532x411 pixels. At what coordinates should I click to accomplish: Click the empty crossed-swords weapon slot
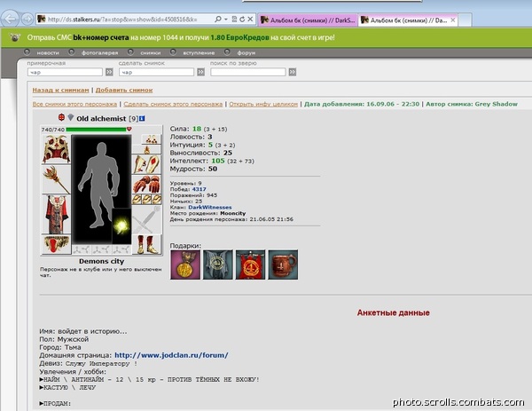point(147,220)
